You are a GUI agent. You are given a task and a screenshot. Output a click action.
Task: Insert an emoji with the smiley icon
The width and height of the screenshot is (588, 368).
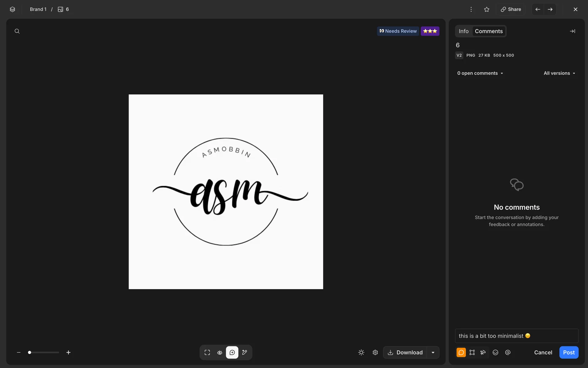point(495,352)
